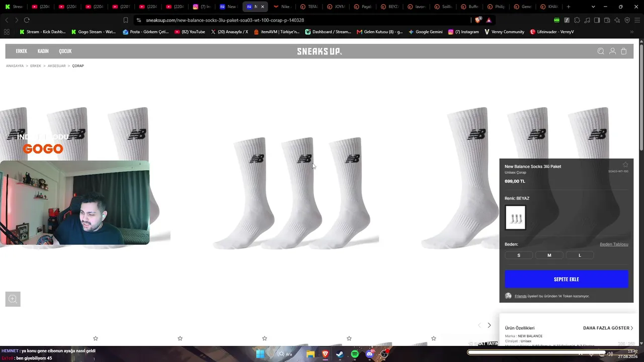Open the browser tab list dropdown
The width and height of the screenshot is (644, 362).
click(593, 7)
